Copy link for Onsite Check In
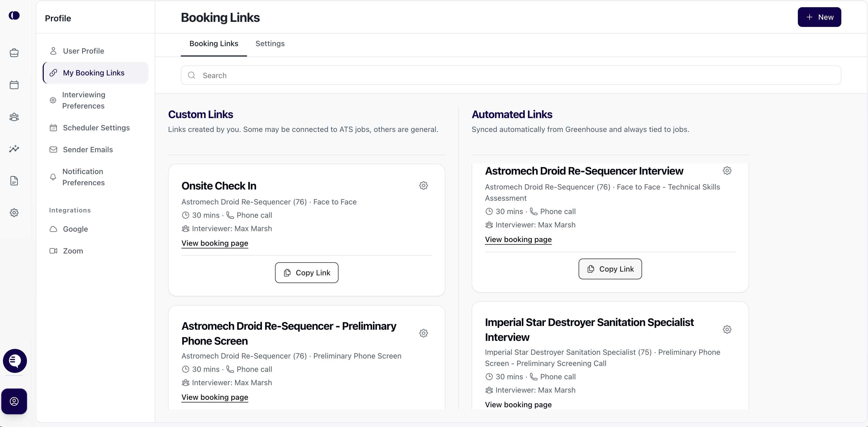Image resolution: width=868 pixels, height=427 pixels. click(x=307, y=273)
